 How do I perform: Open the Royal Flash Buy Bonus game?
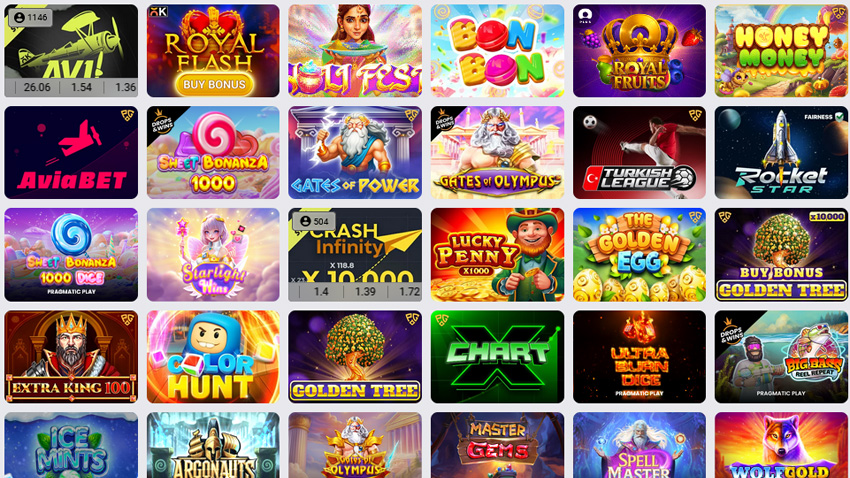coord(213,51)
